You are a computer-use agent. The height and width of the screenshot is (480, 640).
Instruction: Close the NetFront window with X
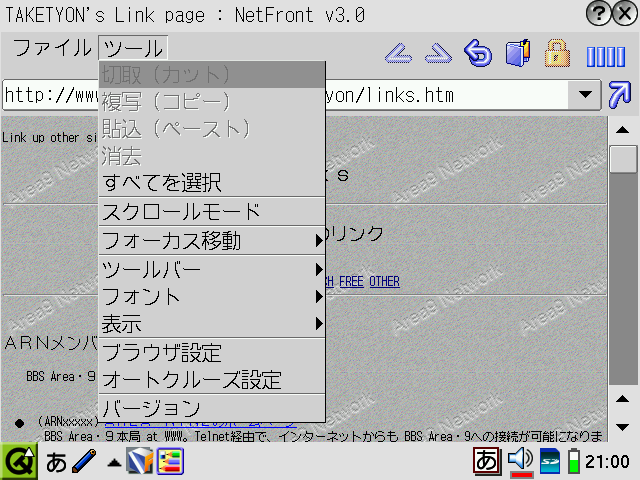point(625,13)
